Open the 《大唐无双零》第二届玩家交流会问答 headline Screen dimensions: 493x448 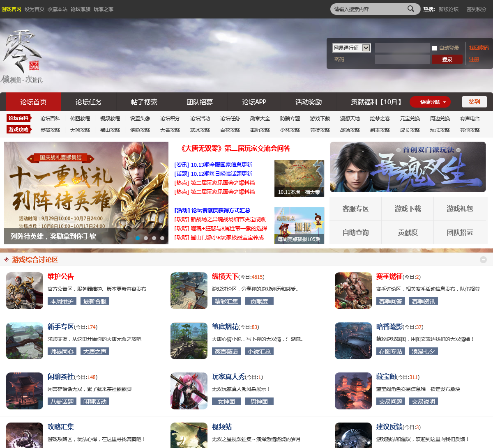click(235, 148)
